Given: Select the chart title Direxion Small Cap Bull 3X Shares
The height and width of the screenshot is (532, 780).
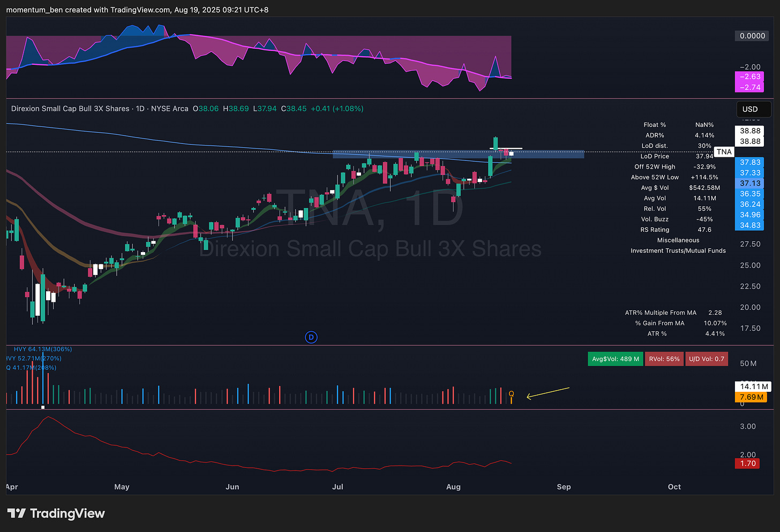Looking at the screenshot, I should click(x=70, y=109).
